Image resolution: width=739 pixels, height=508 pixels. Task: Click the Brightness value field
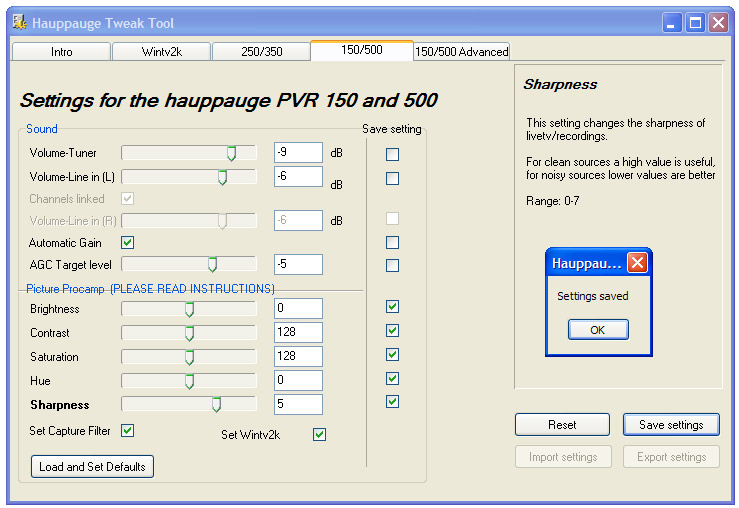[x=298, y=308]
